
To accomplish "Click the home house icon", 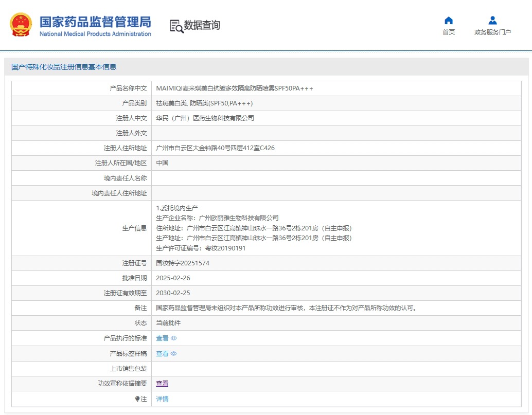I will point(449,21).
